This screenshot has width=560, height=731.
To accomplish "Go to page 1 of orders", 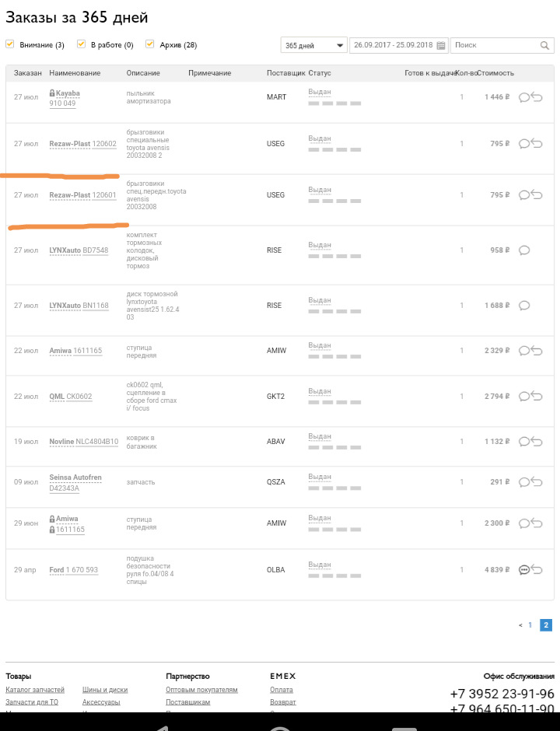I will point(530,624).
